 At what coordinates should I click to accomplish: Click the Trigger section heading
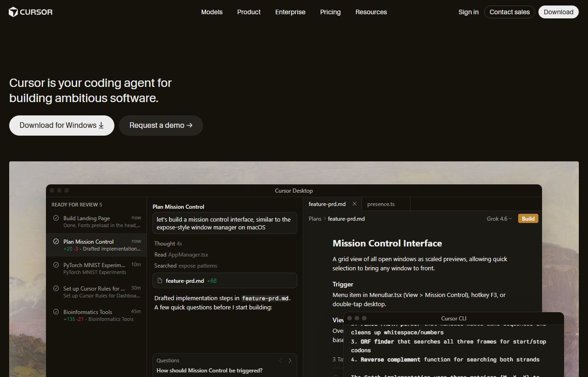coord(343,284)
